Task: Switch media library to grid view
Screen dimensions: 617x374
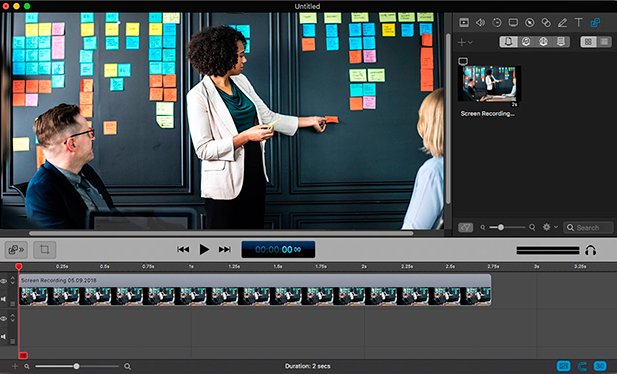Action: coord(588,42)
